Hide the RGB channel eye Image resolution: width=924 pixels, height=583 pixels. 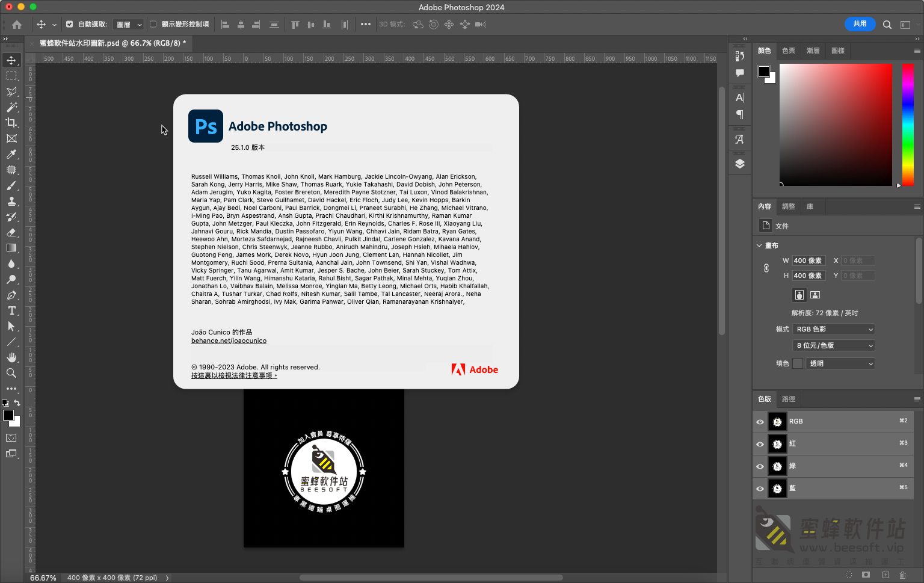coord(760,422)
